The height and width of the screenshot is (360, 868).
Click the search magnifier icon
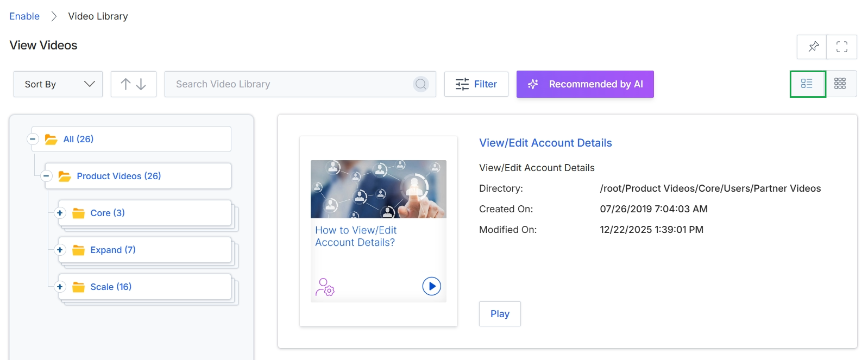click(x=421, y=84)
